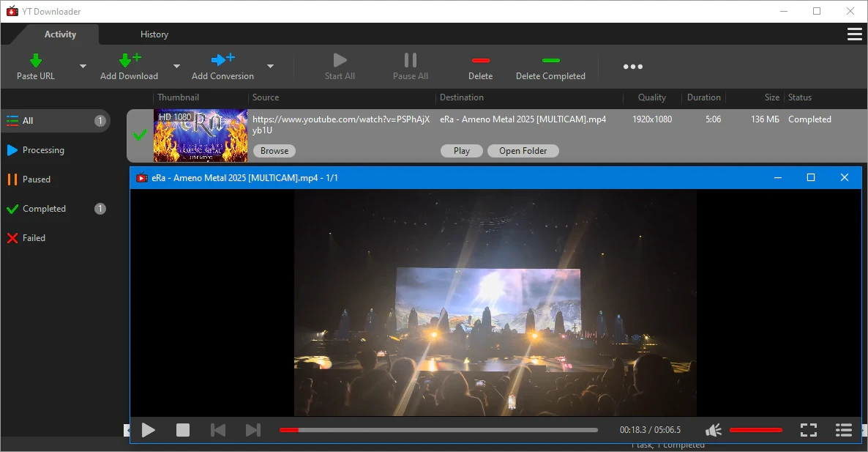The width and height of the screenshot is (868, 452).
Task: Click the 1920x1080 quality value
Action: pyautogui.click(x=652, y=119)
